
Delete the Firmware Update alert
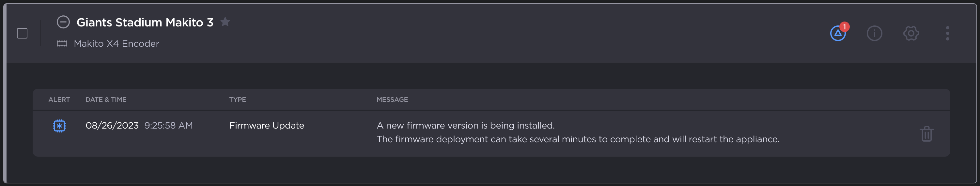(926, 134)
